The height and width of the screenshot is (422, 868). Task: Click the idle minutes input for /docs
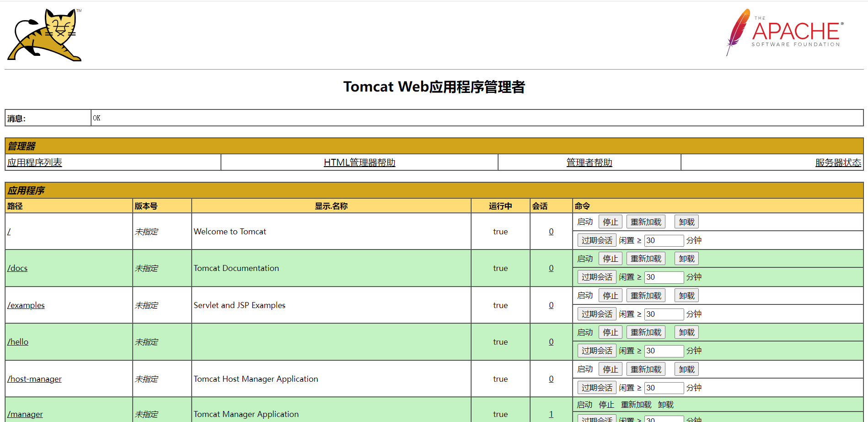coord(664,277)
